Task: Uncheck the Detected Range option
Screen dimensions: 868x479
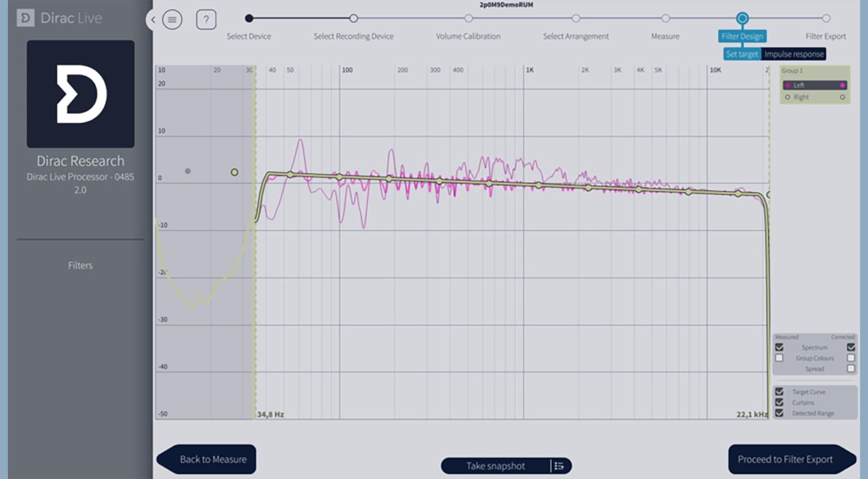Action: tap(779, 413)
